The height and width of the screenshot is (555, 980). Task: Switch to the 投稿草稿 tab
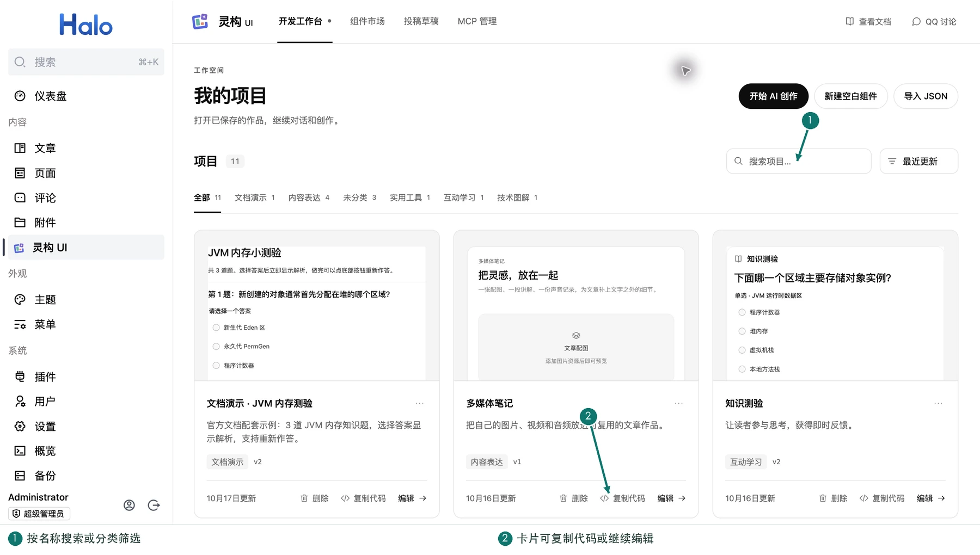[x=421, y=21]
